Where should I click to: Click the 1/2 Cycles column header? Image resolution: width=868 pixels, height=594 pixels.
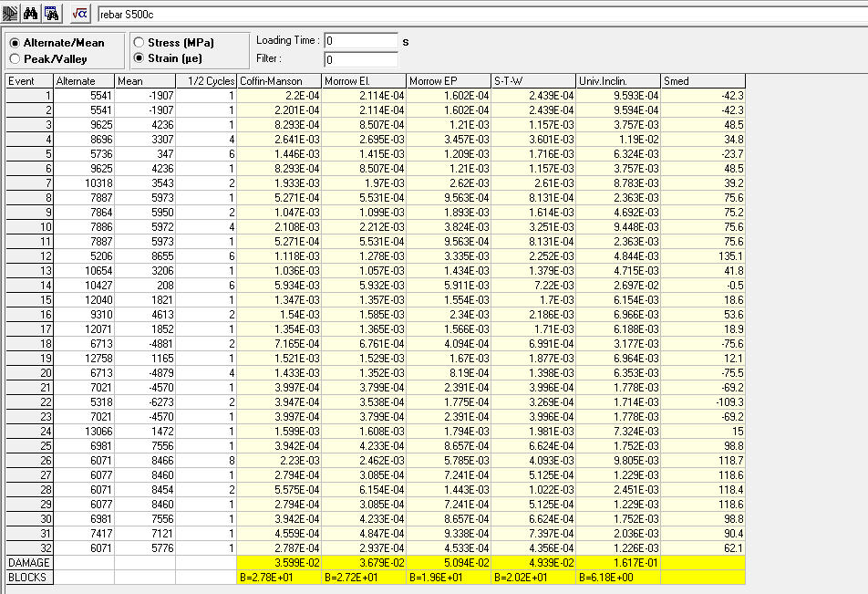coord(206,81)
